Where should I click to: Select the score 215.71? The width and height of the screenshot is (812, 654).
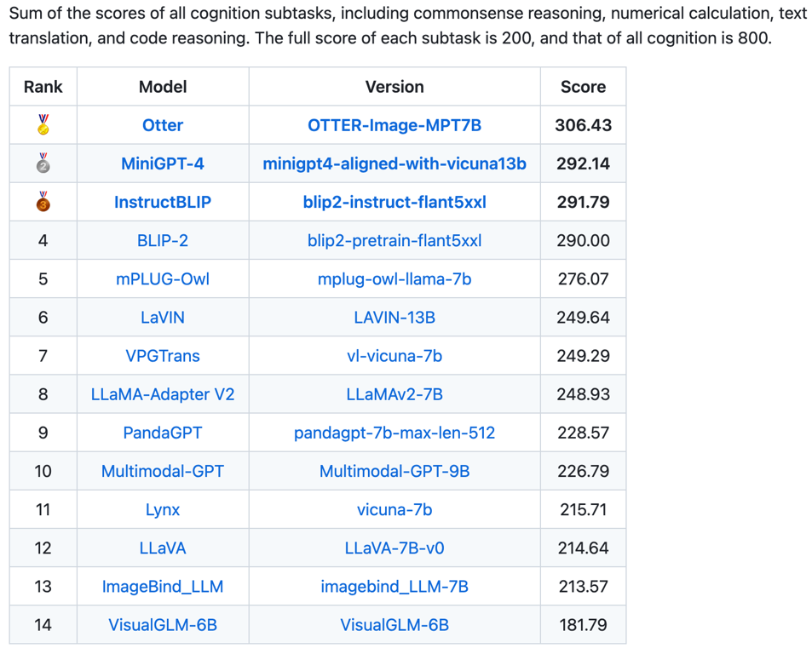pos(583,509)
